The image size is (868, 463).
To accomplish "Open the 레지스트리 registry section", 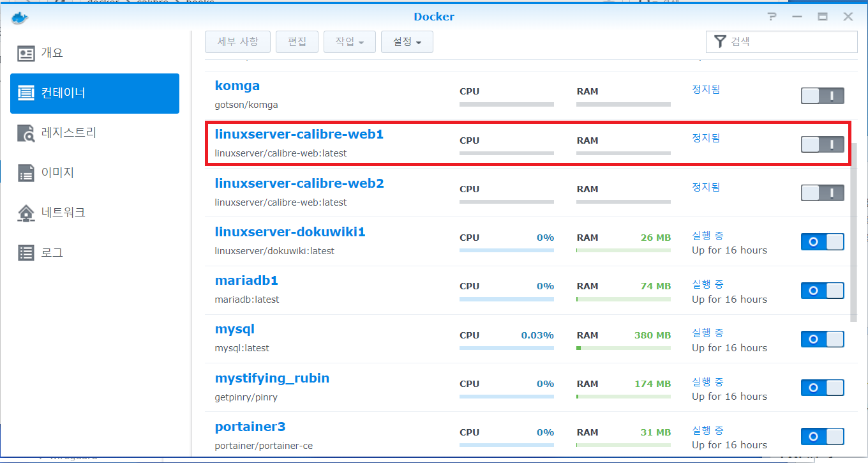I will point(94,133).
